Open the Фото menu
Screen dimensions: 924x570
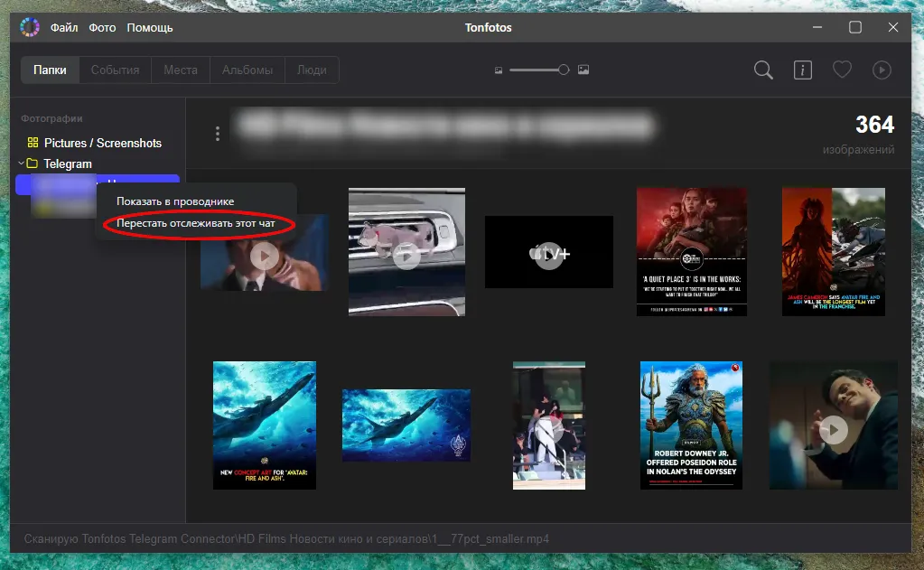[102, 27]
